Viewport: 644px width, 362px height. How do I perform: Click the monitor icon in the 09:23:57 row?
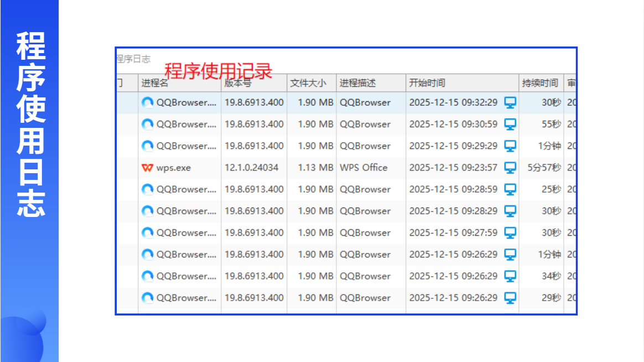tap(510, 168)
